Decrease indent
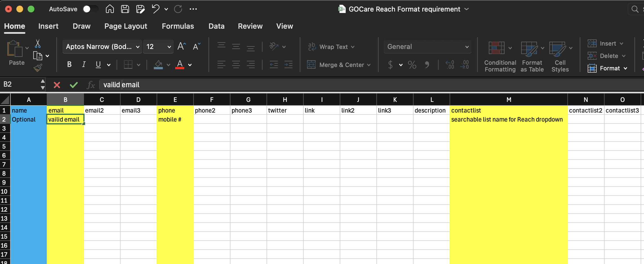The height and width of the screenshot is (264, 644). coord(274,65)
